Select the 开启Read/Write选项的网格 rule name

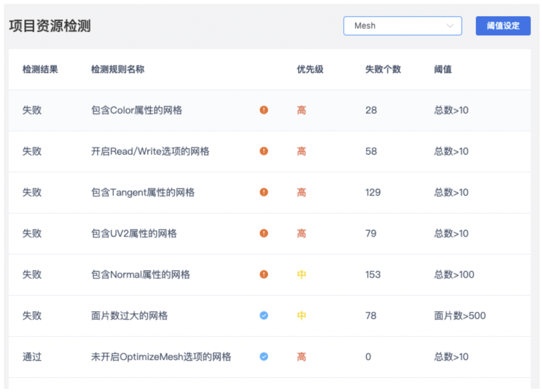(150, 152)
